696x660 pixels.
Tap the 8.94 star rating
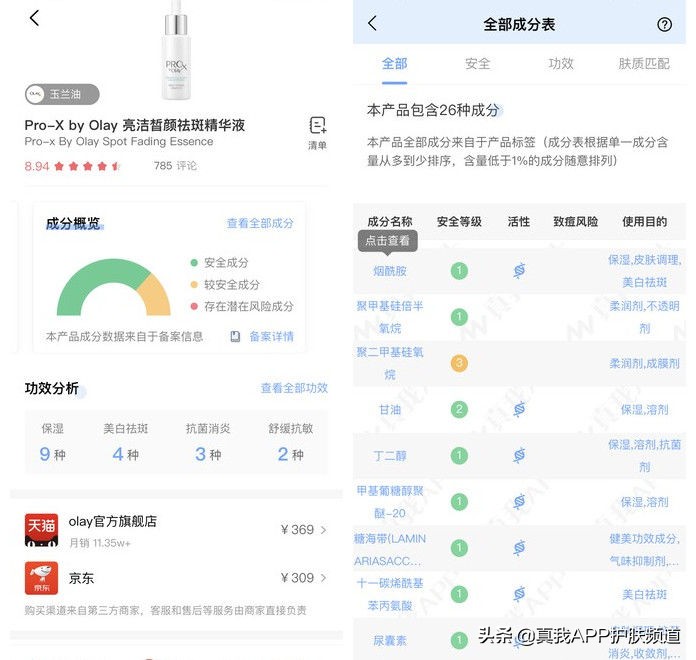pyautogui.click(x=72, y=166)
